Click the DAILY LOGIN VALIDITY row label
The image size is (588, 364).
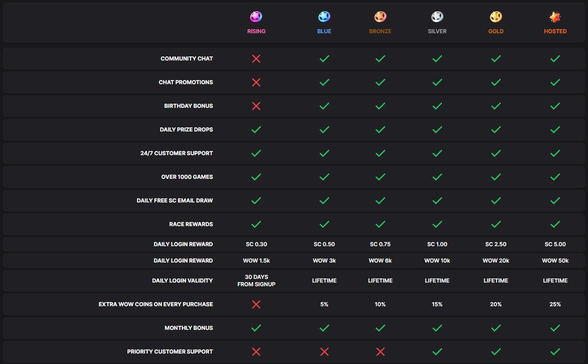(182, 281)
